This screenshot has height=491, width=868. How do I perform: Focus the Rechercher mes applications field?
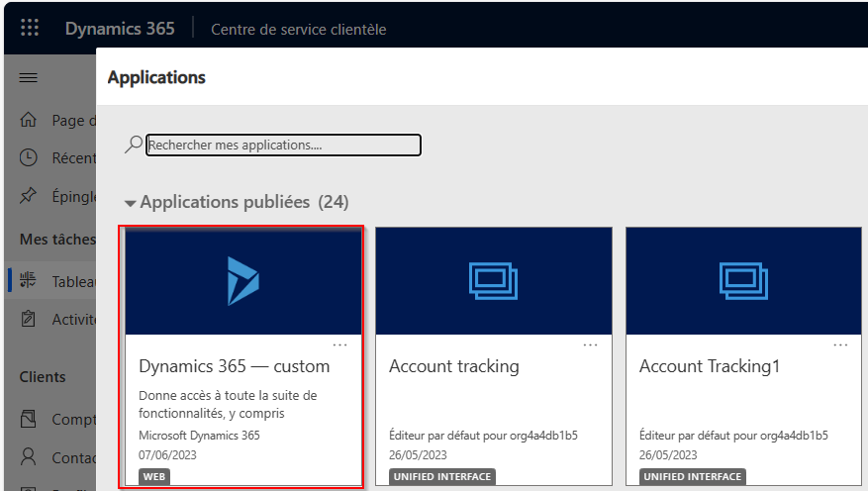coord(283,146)
